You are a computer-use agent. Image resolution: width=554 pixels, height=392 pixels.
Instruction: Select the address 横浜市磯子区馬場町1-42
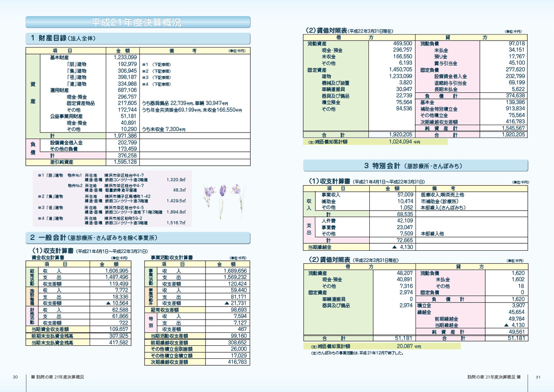127,196
